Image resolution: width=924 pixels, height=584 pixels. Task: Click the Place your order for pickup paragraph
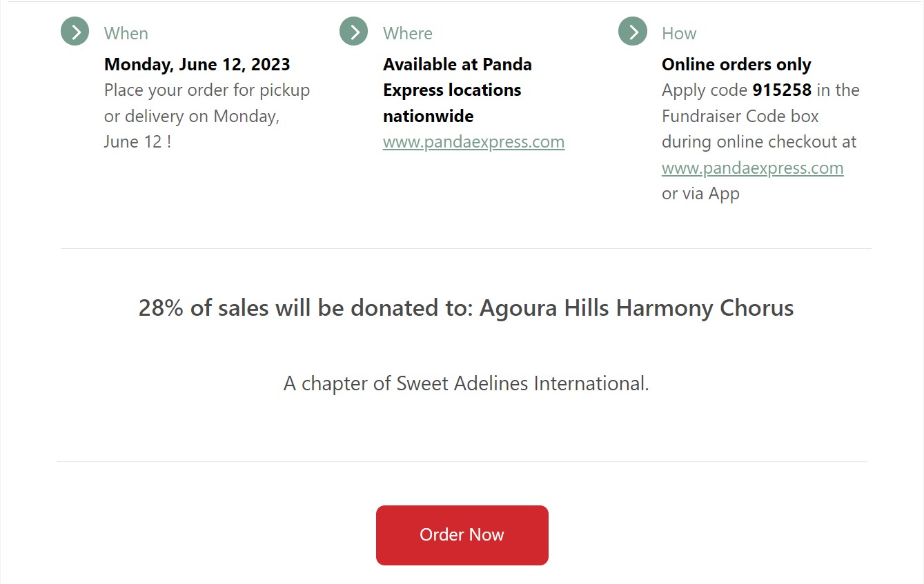coord(207,116)
